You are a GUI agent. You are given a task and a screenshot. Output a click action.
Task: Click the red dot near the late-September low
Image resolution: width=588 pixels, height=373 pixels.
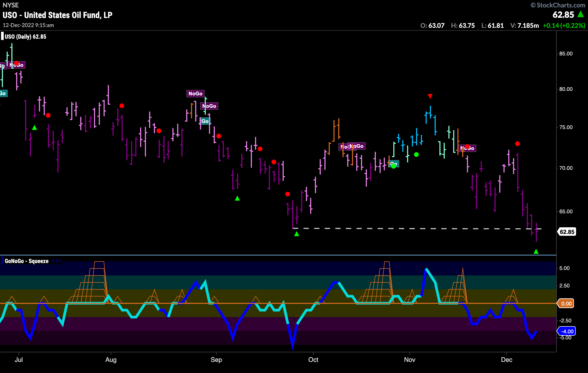[x=288, y=194]
